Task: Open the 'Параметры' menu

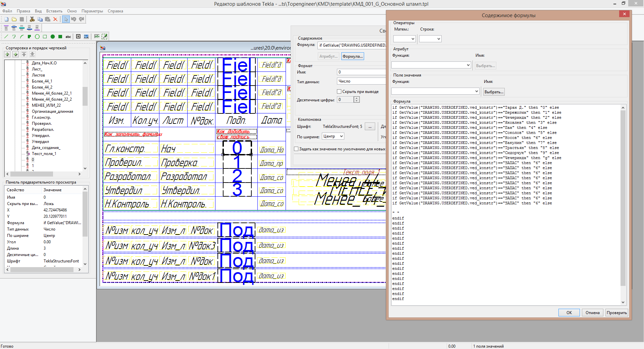Action: click(92, 11)
